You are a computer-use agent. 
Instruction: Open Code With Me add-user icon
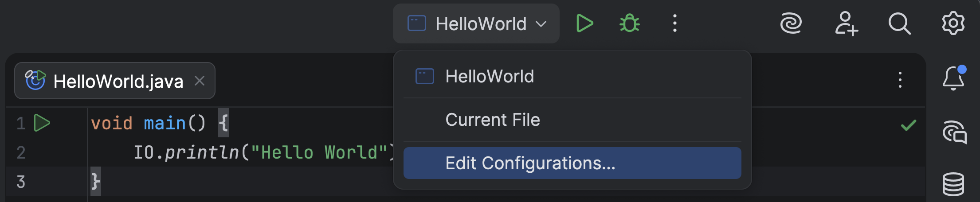846,23
